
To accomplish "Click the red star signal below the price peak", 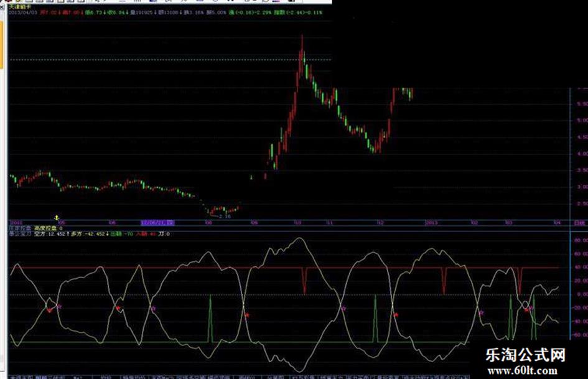I will [247, 315].
